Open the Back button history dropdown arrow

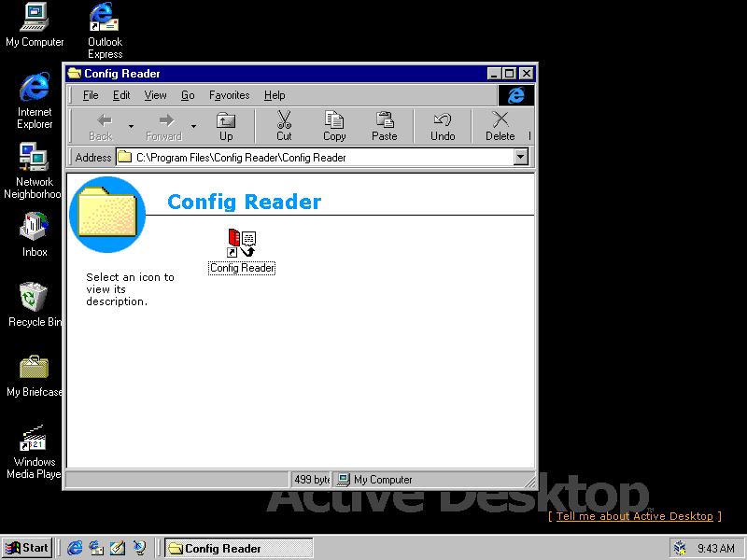[x=131, y=126]
